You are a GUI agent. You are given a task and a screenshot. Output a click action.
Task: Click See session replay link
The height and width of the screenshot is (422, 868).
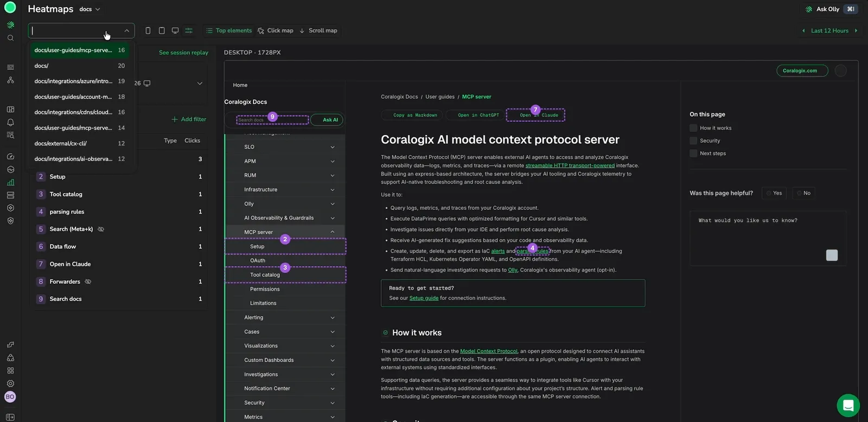(x=183, y=53)
